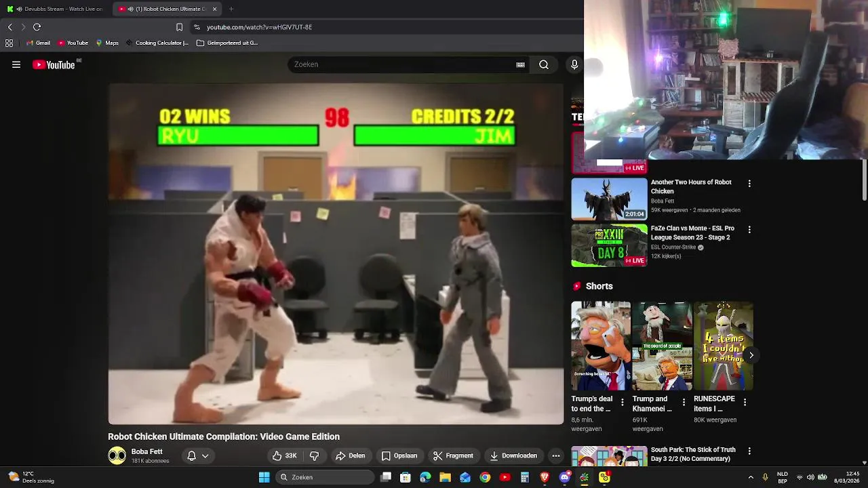Open a new browser tab

tap(231, 9)
